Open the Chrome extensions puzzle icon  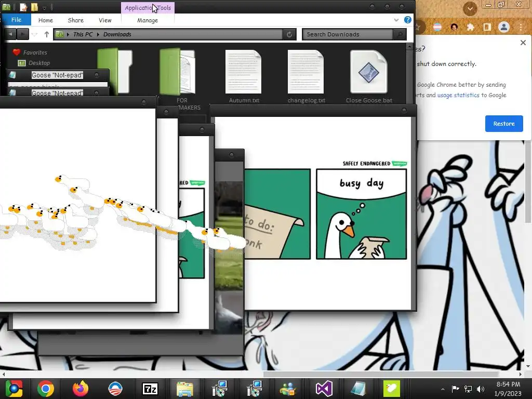(x=470, y=27)
